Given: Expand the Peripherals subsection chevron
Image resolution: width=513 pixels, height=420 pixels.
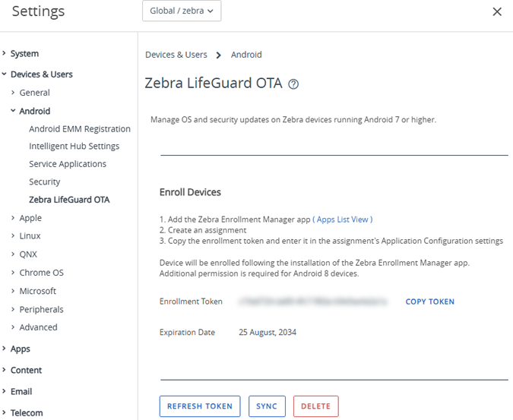Looking at the screenshot, I should (x=13, y=309).
